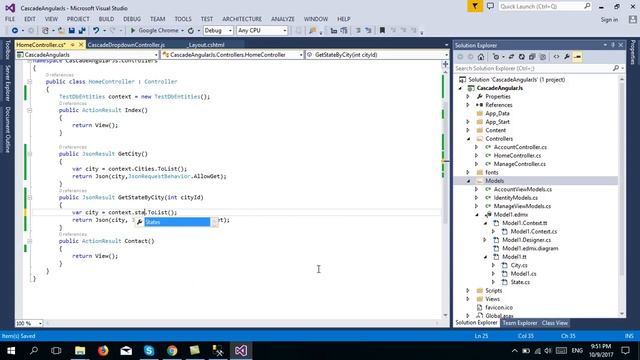The height and width of the screenshot is (360, 640).
Task: Open the Document Outline side panel
Action: pyautogui.click(x=7, y=130)
